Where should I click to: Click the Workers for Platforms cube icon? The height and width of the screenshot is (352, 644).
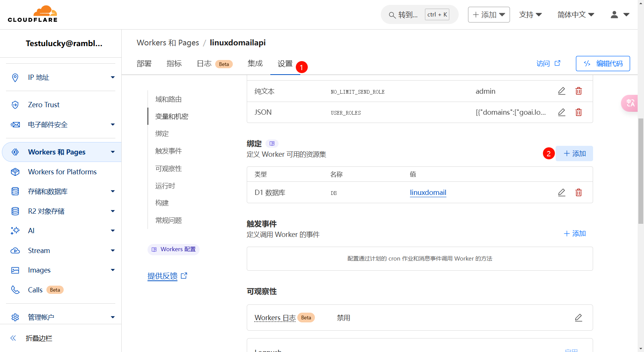[15, 172]
